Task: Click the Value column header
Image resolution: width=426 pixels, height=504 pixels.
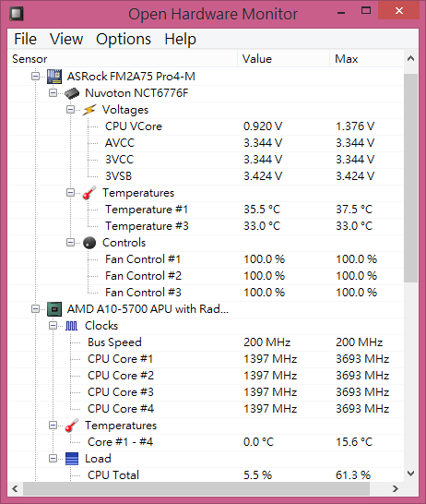Action: pos(283,59)
